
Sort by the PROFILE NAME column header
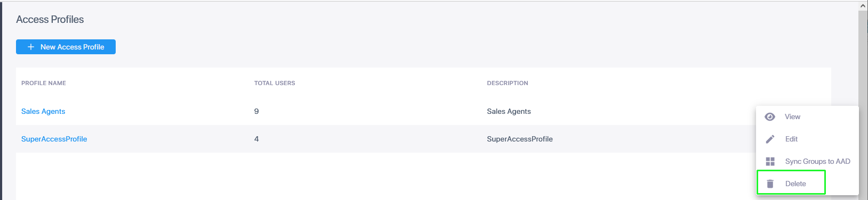click(x=44, y=83)
